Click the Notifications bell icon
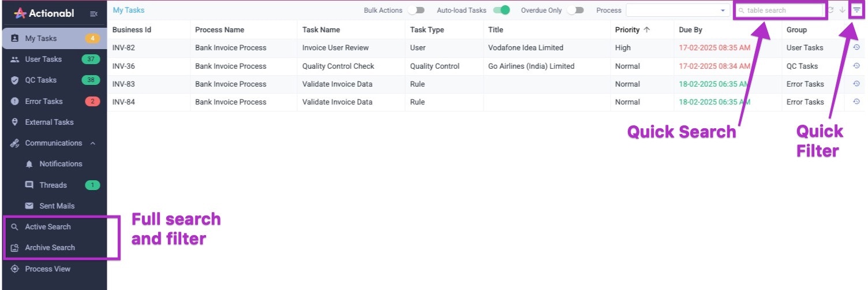The height and width of the screenshot is (290, 868). click(29, 164)
